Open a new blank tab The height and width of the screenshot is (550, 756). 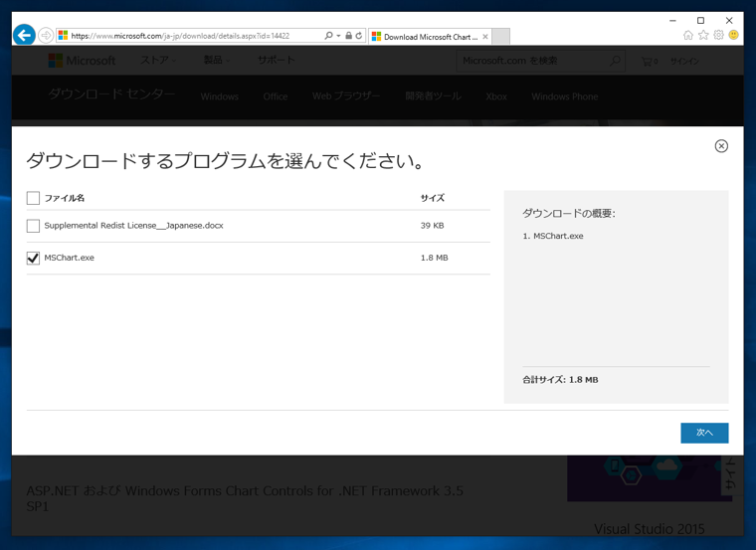pyautogui.click(x=500, y=37)
